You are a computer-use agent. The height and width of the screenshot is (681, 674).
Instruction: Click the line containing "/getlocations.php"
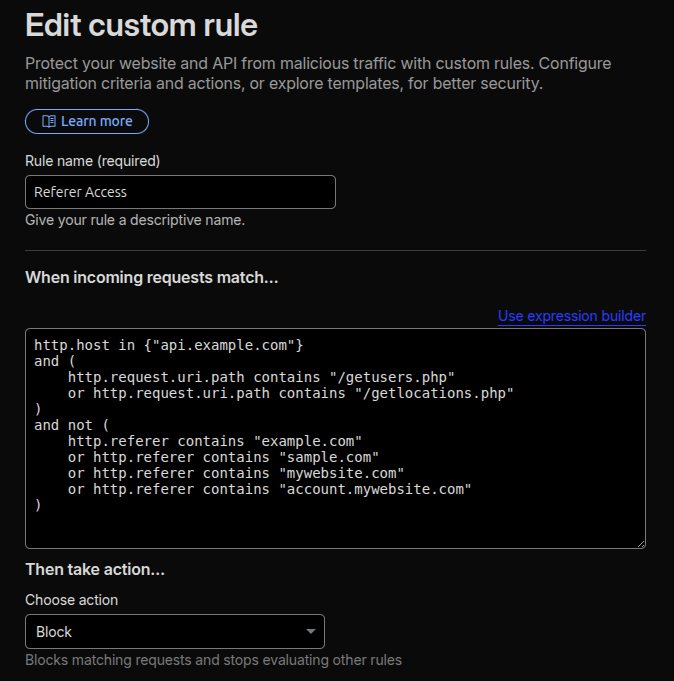point(290,393)
